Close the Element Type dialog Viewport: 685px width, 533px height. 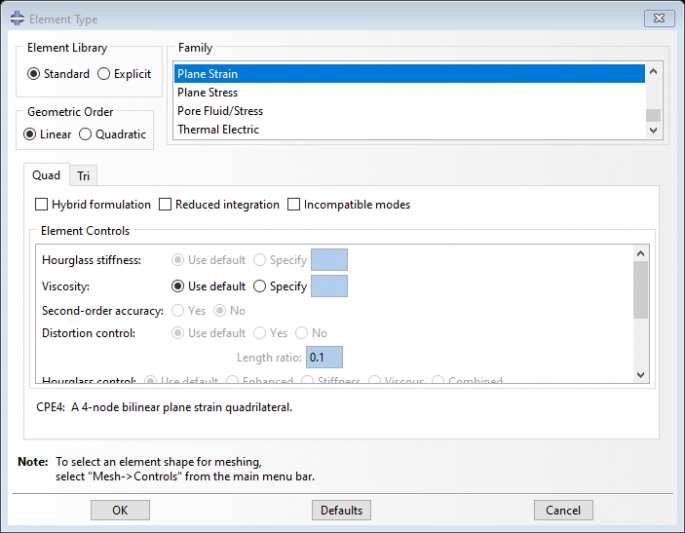pyautogui.click(x=657, y=17)
